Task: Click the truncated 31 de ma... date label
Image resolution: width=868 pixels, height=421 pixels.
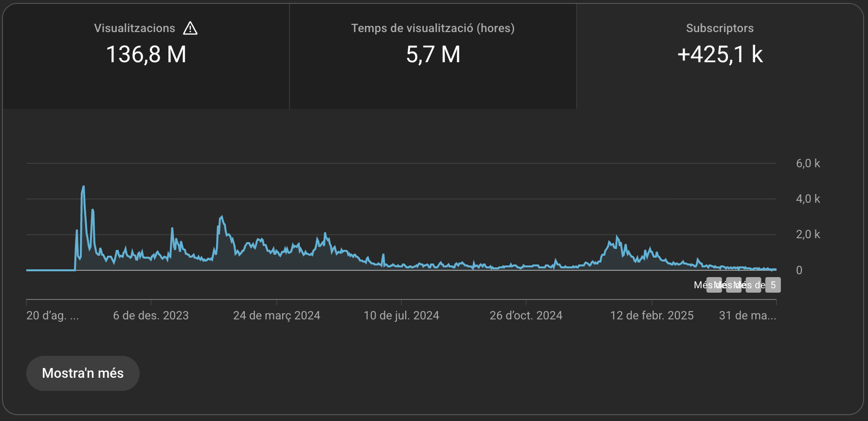Action: [x=747, y=316]
